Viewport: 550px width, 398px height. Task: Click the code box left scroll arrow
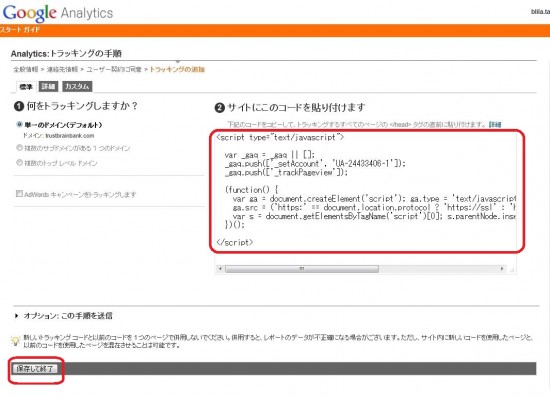click(220, 269)
